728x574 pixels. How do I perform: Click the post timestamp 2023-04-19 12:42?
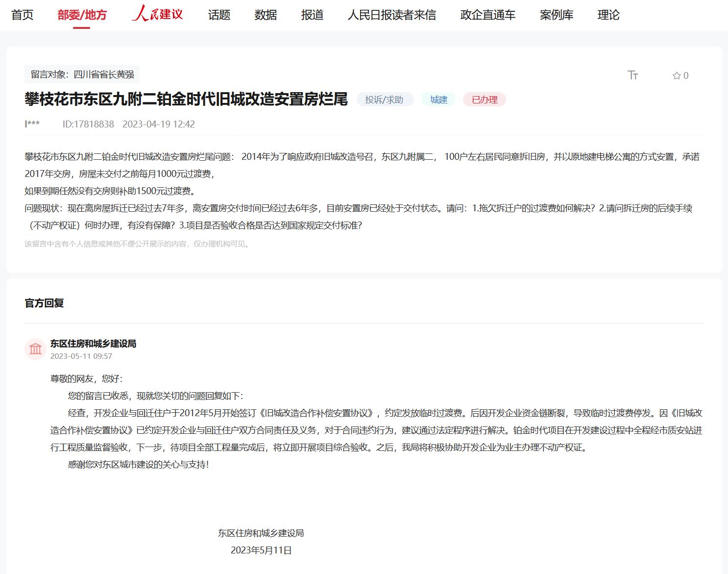(159, 124)
